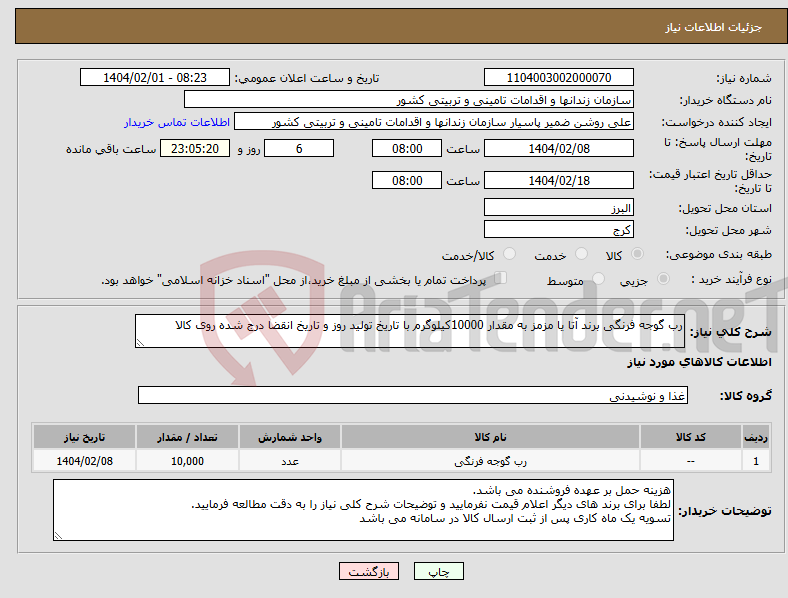Click the remaining days field showing 6
788x598 pixels.
pyautogui.click(x=299, y=148)
